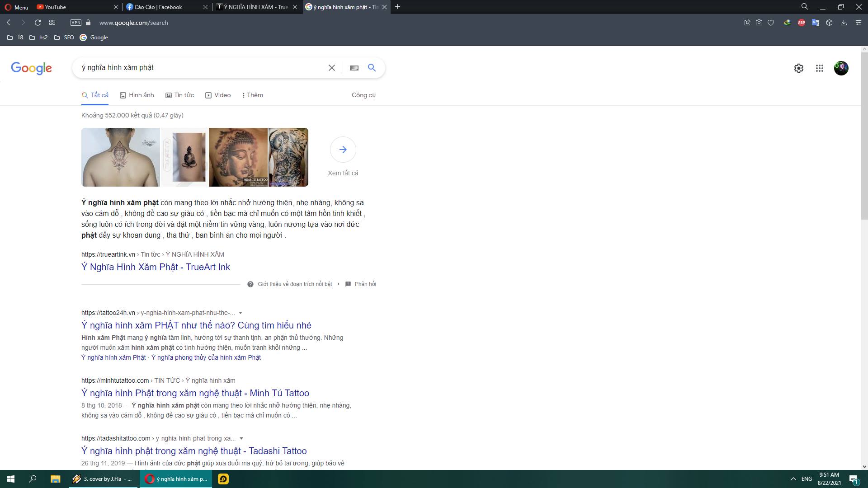Open the Opera Menu button
The image size is (868, 488).
pos(16,7)
